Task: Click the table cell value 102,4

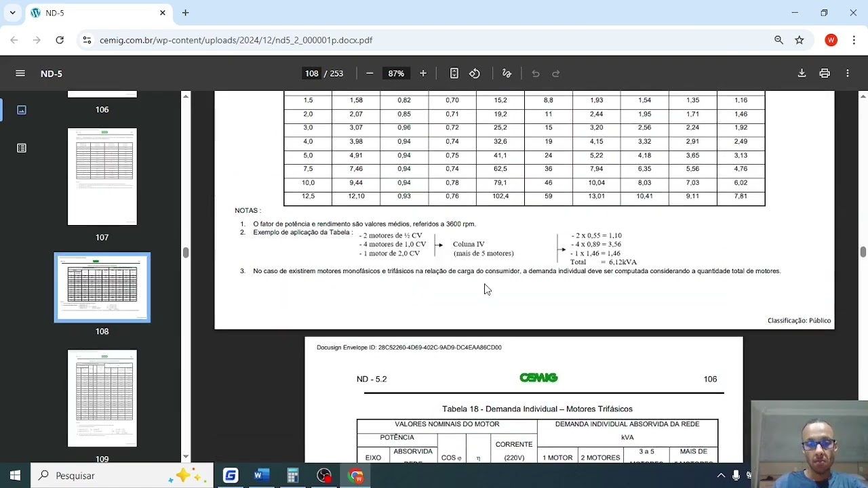Action: coord(500,196)
